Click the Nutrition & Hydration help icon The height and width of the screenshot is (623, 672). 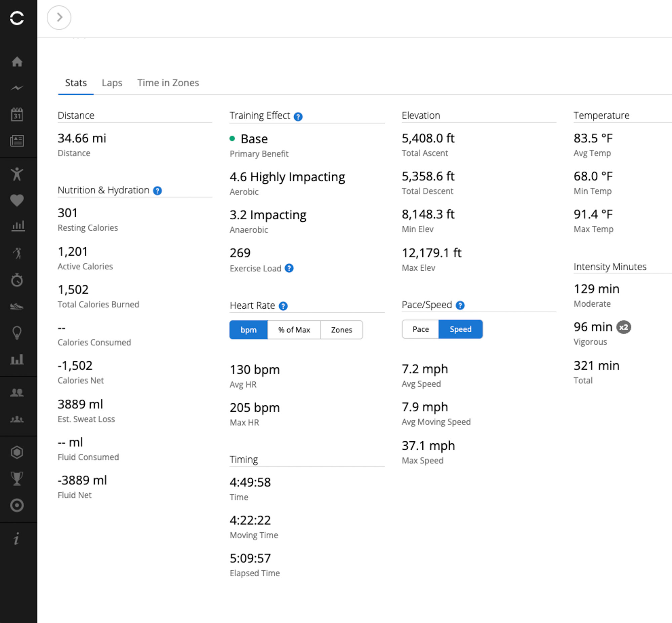[157, 191]
